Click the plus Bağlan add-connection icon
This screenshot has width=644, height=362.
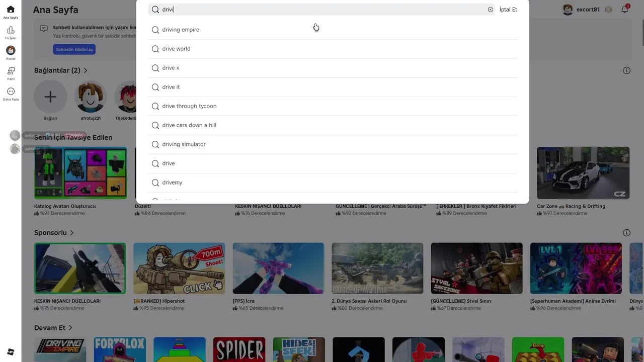50,97
